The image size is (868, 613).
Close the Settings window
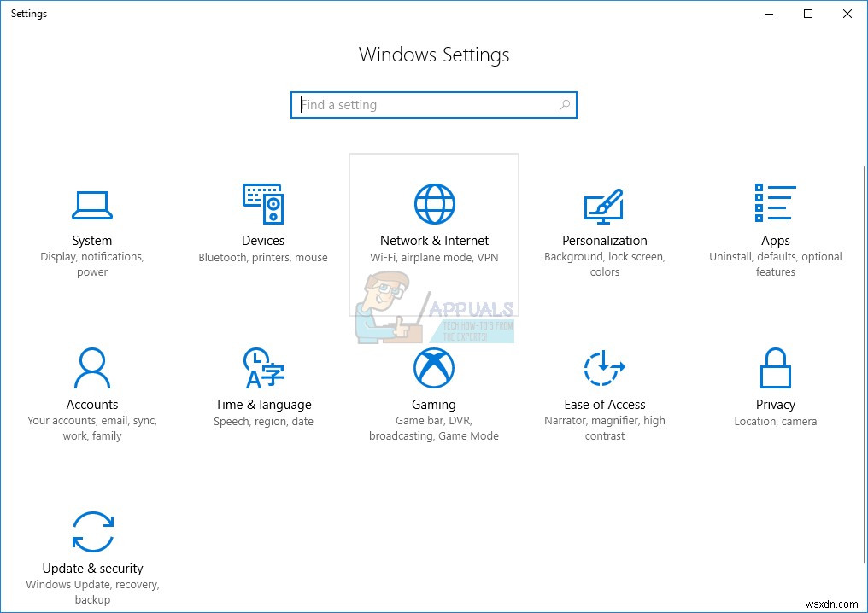[847, 14]
